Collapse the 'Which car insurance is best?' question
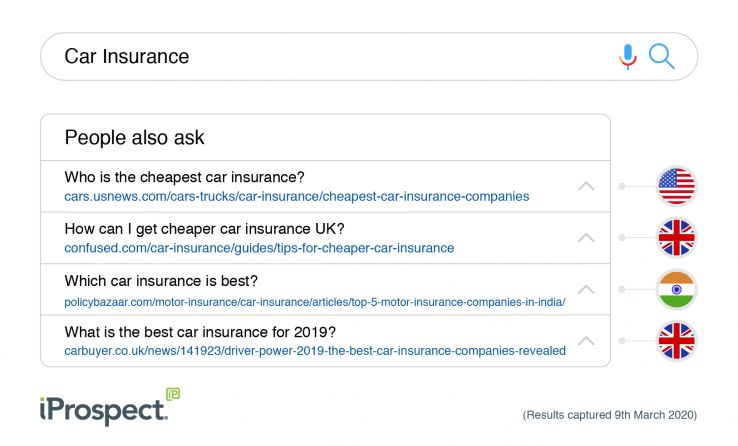This screenshot has height=446, width=738. [x=586, y=290]
